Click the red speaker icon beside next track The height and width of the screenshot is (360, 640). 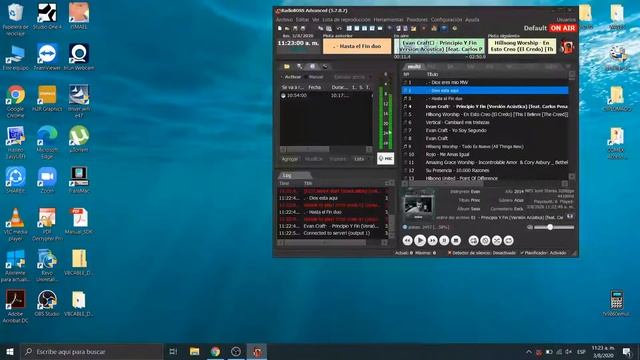click(x=567, y=47)
